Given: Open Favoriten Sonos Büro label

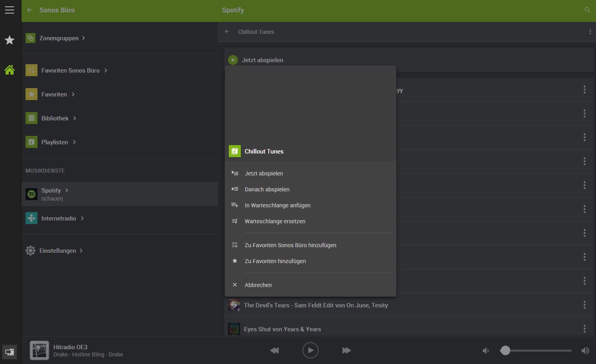Looking at the screenshot, I should [x=71, y=70].
